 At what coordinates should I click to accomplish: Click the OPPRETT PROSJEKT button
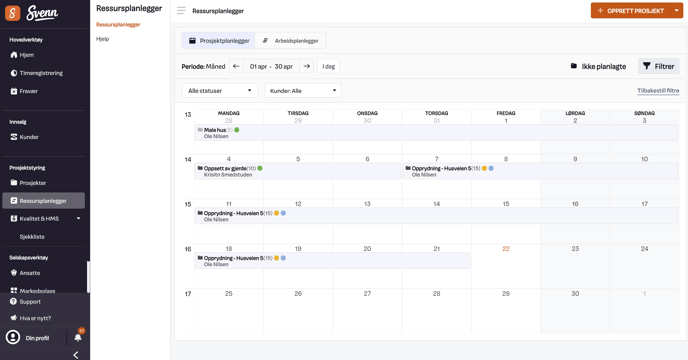click(631, 11)
